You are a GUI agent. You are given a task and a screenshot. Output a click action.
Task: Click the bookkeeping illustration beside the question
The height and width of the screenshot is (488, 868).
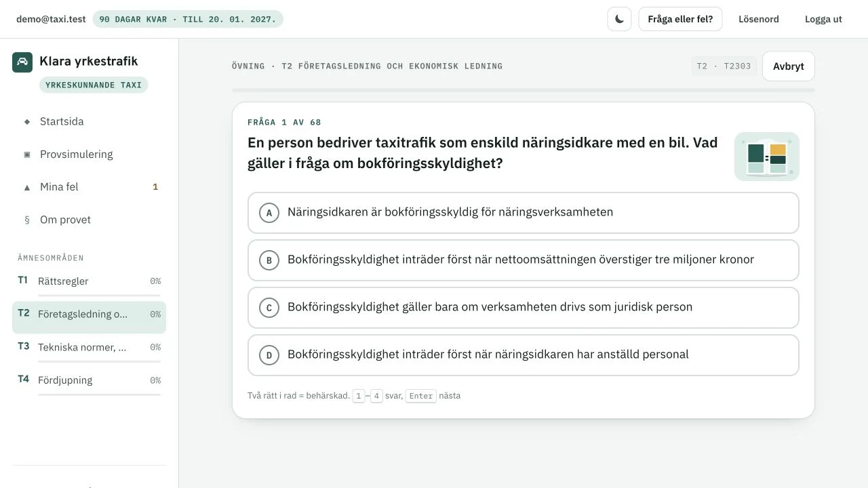click(767, 157)
